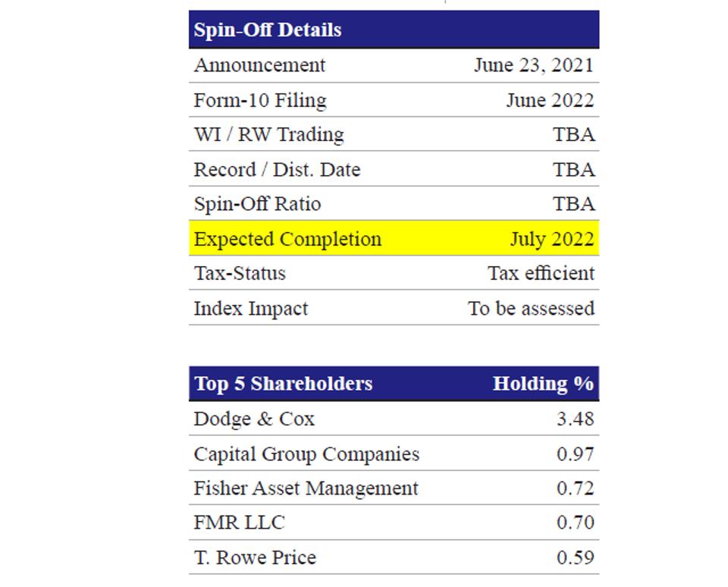728x587 pixels.
Task: Select the Form-10 Filing row label
Action: click(x=260, y=100)
